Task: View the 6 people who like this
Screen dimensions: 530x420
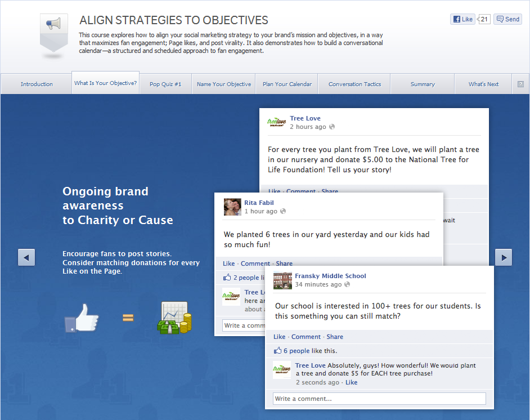Action: pos(297,351)
